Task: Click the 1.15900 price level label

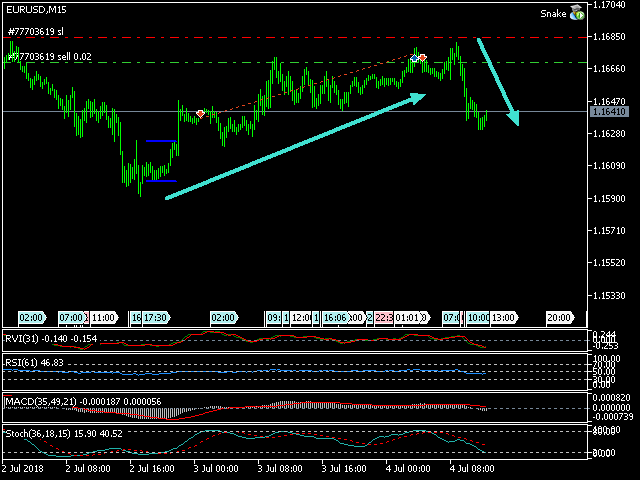Action: pos(609,198)
